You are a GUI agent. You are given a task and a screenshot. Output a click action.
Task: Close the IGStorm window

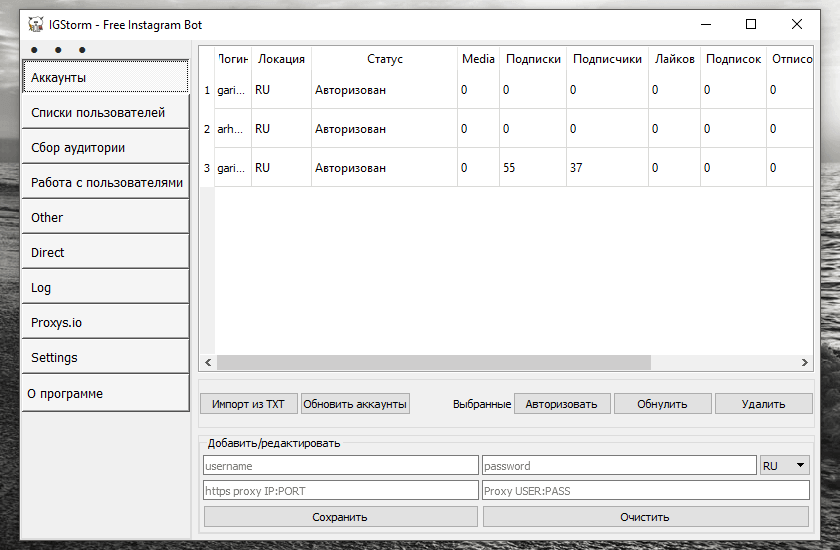click(x=797, y=24)
